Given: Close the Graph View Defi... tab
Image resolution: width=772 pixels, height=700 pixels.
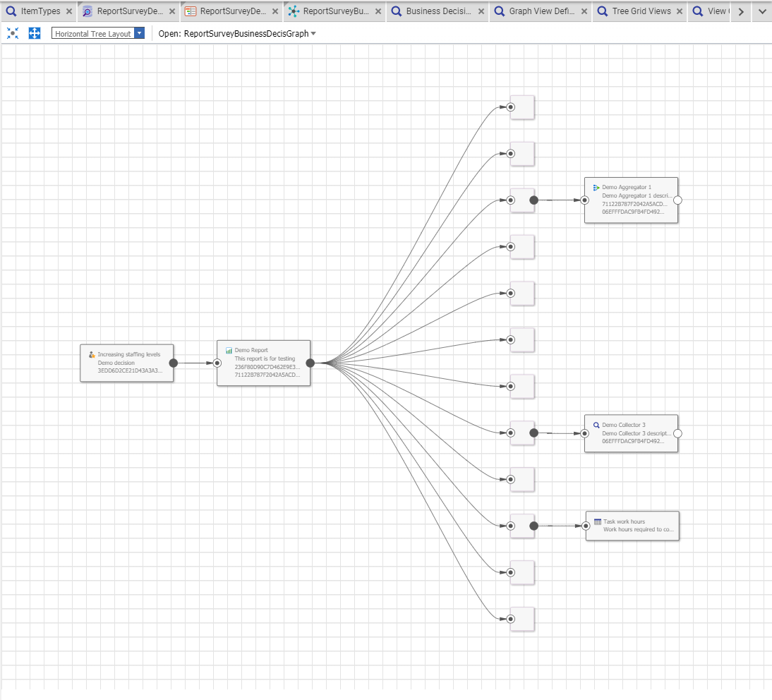Looking at the screenshot, I should (x=584, y=11).
